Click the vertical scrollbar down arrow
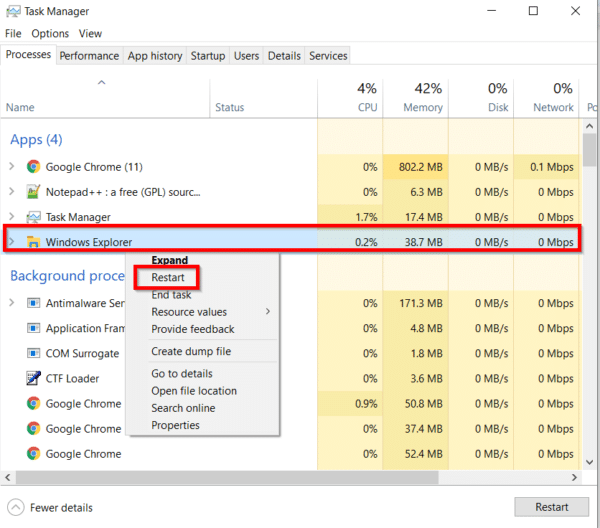 tap(589, 462)
